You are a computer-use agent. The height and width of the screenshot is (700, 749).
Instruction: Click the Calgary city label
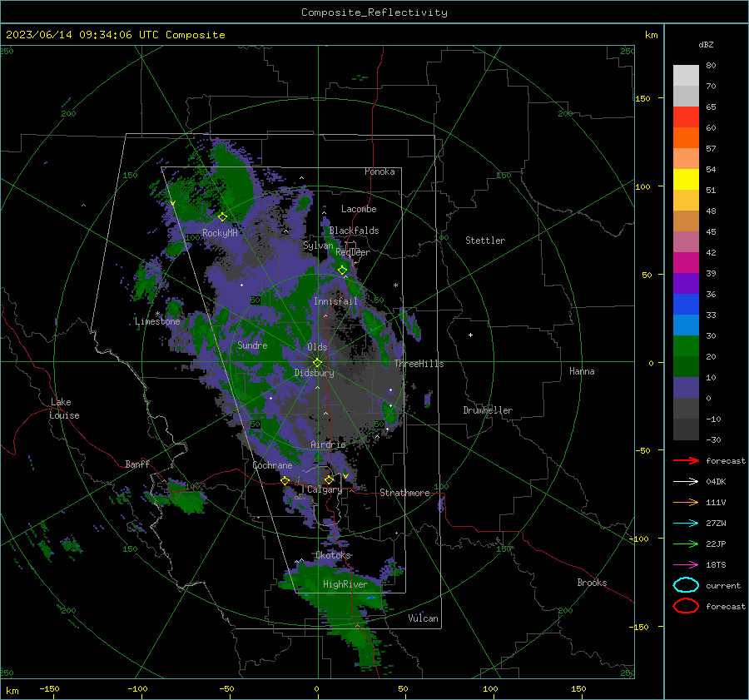[325, 489]
